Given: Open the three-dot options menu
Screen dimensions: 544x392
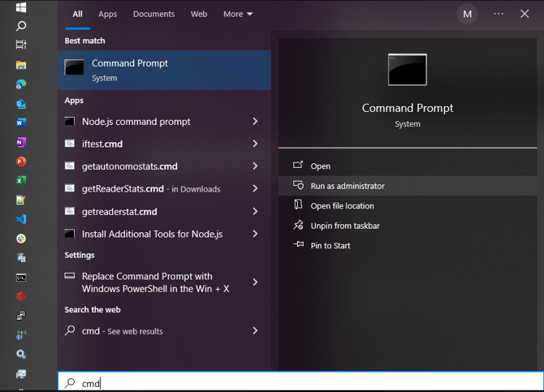Looking at the screenshot, I should (499, 14).
